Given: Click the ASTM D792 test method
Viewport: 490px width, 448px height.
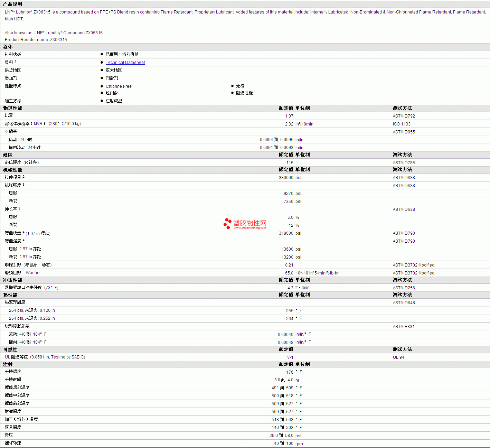Looking at the screenshot, I should 404,116.
